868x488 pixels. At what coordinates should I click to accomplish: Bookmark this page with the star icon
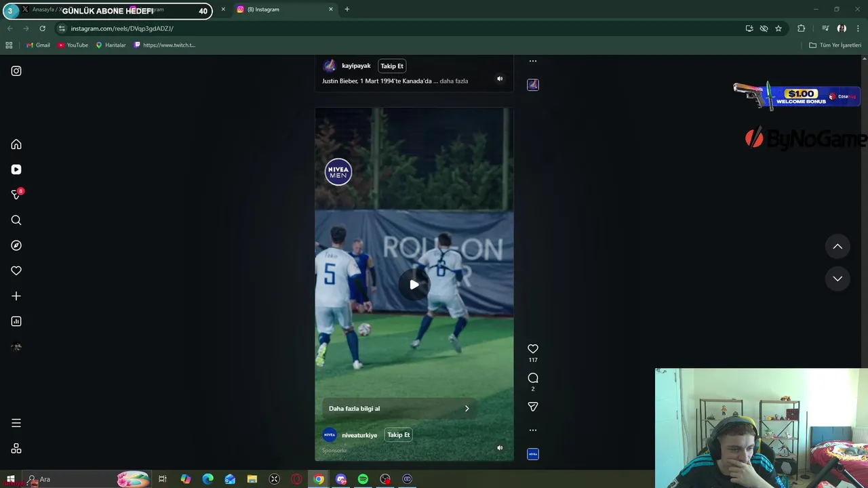click(778, 28)
